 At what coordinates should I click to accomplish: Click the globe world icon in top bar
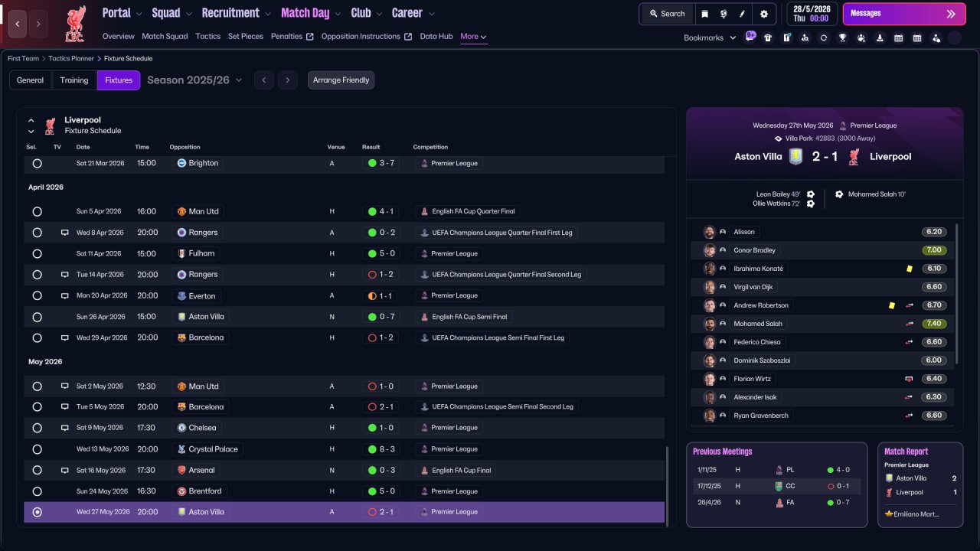[724, 14]
